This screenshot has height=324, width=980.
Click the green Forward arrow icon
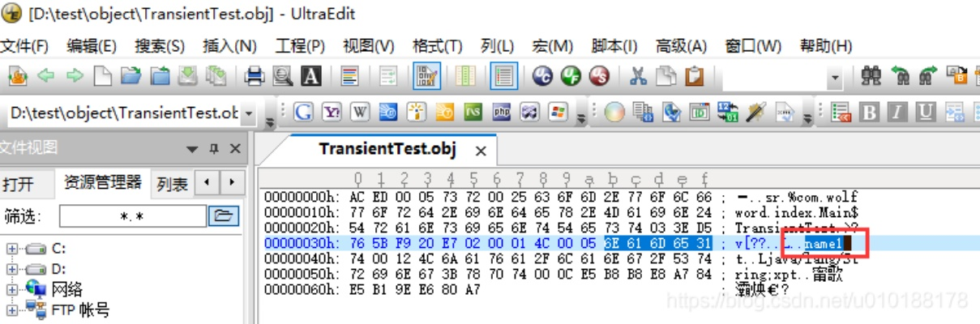75,76
